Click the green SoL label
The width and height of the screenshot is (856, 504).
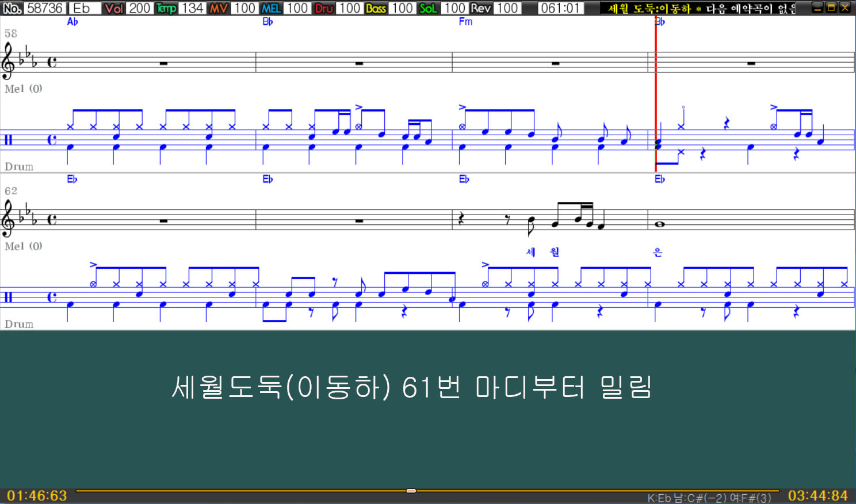429,8
